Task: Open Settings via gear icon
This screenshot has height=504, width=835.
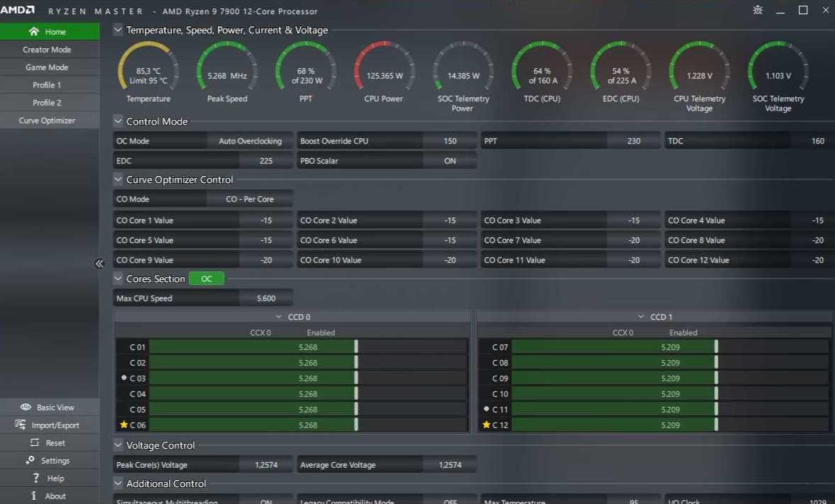Action: click(x=30, y=460)
